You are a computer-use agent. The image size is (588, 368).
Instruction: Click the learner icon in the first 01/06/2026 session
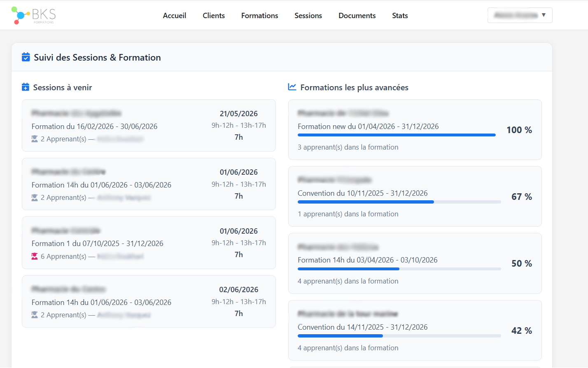35,197
